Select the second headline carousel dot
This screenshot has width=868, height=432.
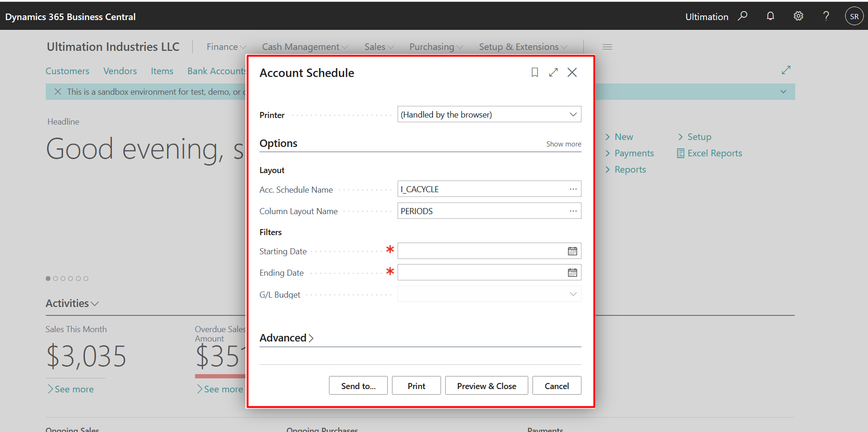pyautogui.click(x=56, y=278)
